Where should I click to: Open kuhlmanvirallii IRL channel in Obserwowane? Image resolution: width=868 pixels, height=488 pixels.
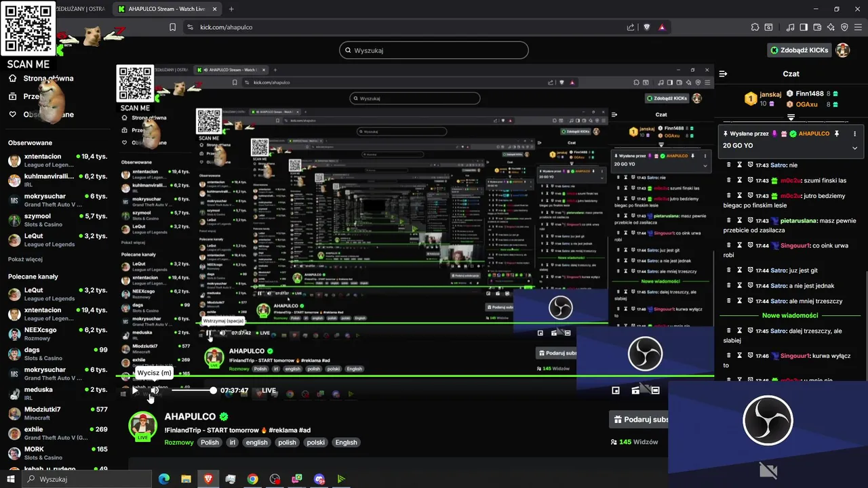58,180
